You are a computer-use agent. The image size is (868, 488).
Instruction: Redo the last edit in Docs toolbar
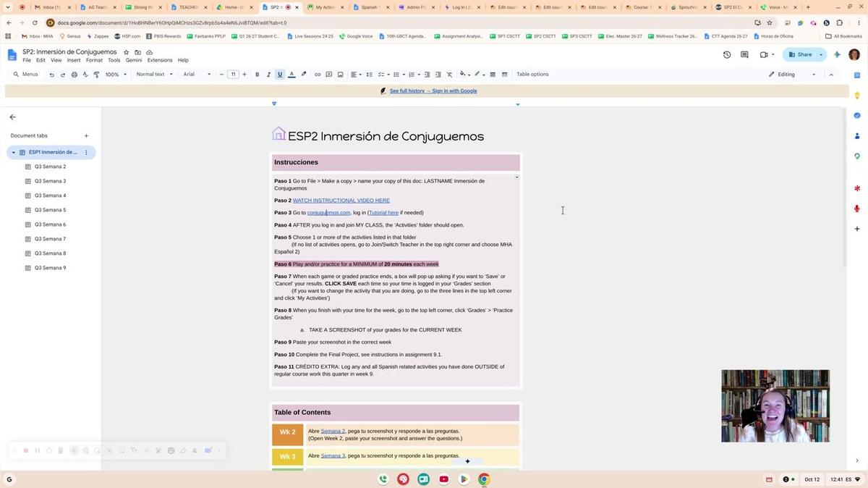(x=63, y=75)
